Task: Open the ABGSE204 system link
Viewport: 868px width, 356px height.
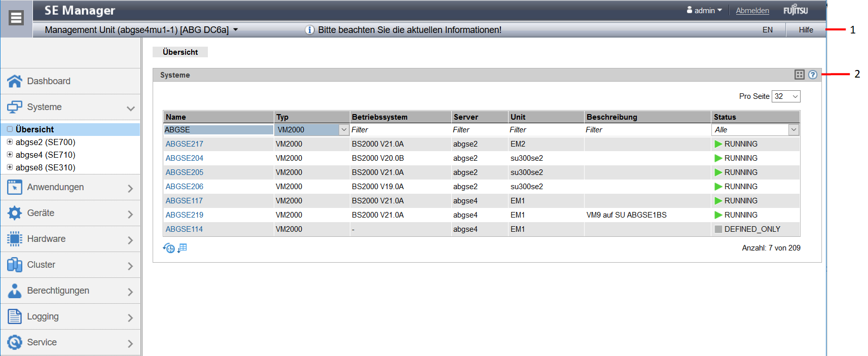Action: (184, 158)
